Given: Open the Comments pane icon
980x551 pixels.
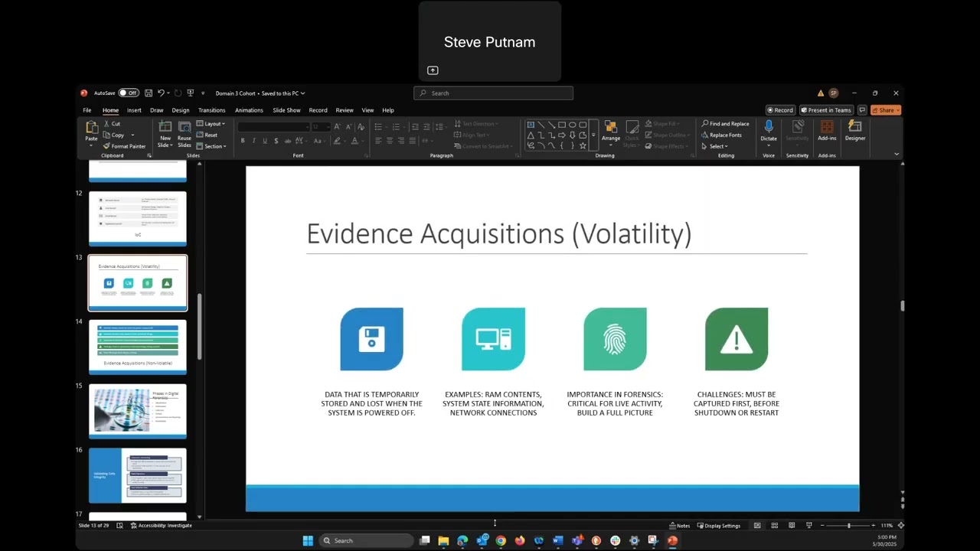Looking at the screenshot, I should point(862,110).
